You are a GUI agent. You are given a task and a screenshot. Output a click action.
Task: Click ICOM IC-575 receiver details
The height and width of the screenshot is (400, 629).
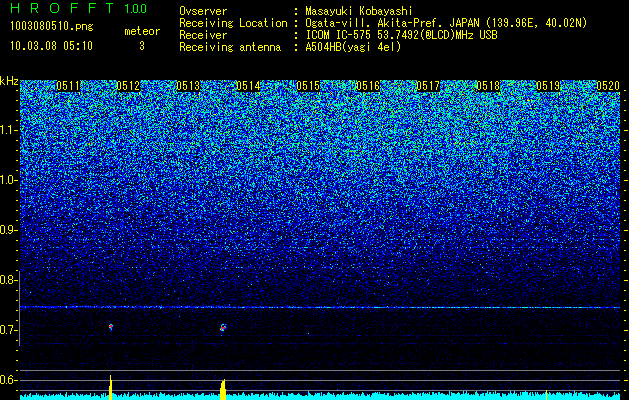pyautogui.click(x=402, y=35)
